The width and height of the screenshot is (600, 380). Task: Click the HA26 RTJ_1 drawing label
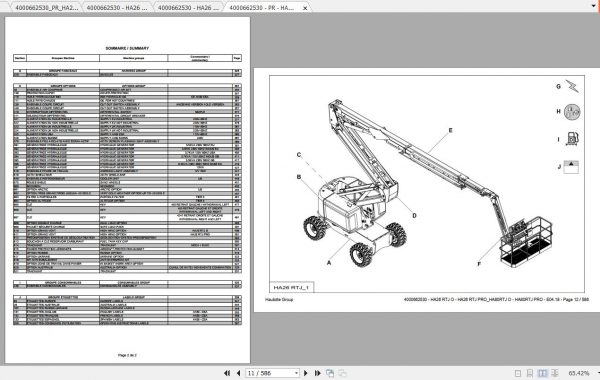coord(291,287)
